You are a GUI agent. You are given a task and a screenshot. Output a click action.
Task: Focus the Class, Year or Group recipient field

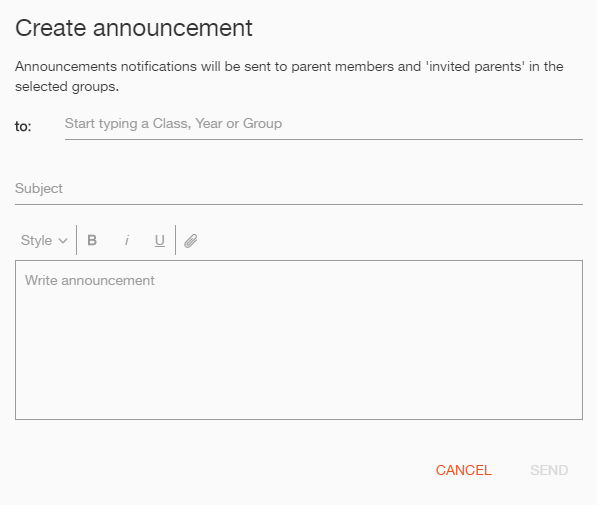[324, 125]
